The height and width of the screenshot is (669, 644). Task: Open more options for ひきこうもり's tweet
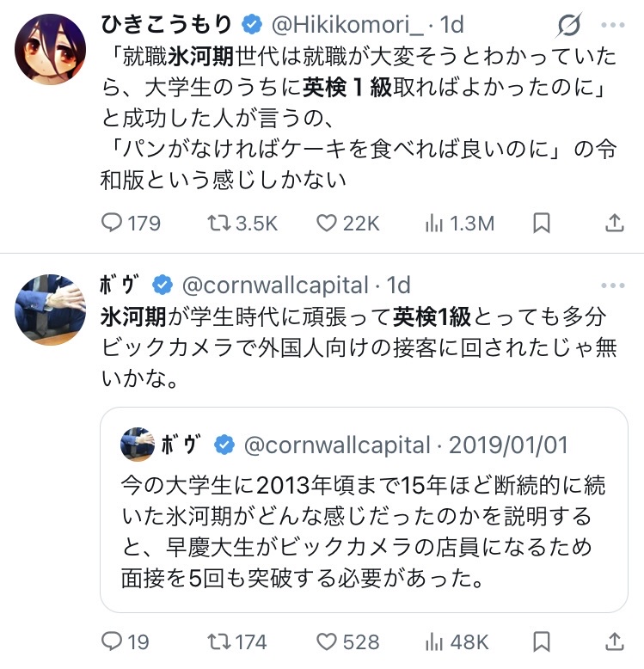pos(613,27)
